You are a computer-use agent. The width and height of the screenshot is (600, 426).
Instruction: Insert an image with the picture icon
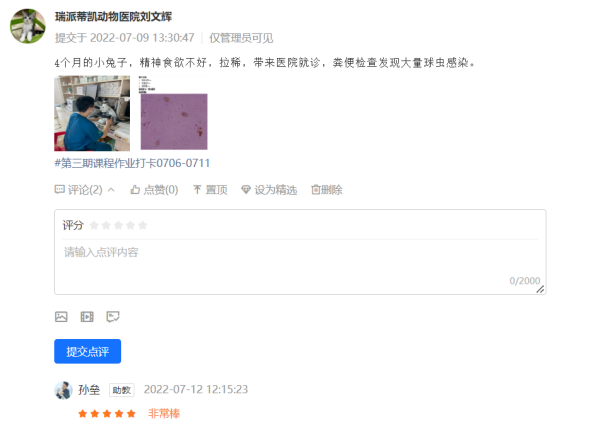tap(61, 317)
